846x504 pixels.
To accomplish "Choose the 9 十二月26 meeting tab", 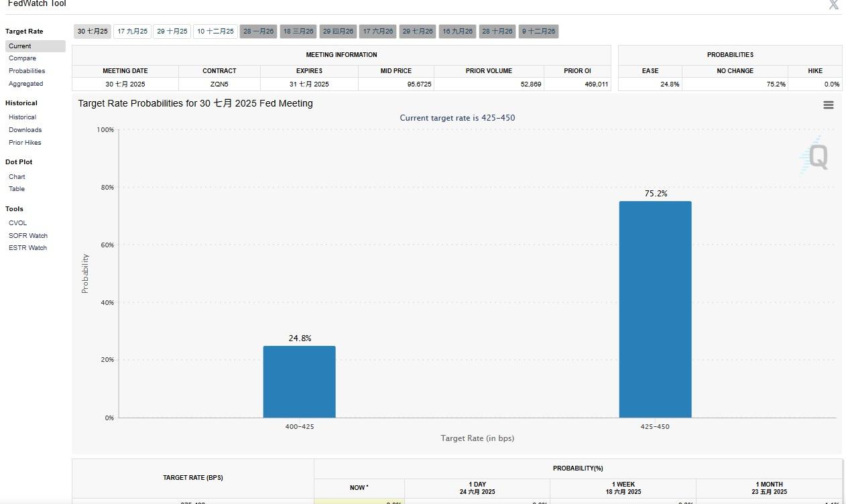I will click(x=538, y=31).
